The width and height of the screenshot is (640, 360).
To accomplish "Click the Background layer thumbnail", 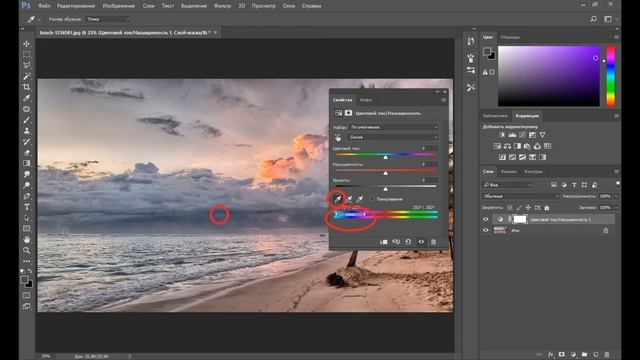I will (500, 230).
